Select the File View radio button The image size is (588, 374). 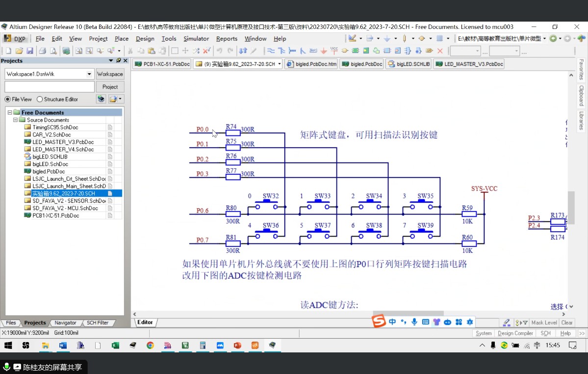[7, 100]
